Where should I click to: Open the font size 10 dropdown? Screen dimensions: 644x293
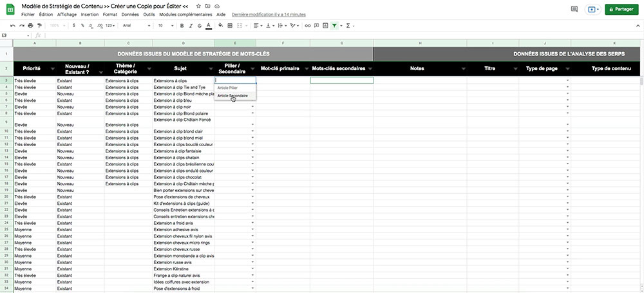(x=166, y=26)
